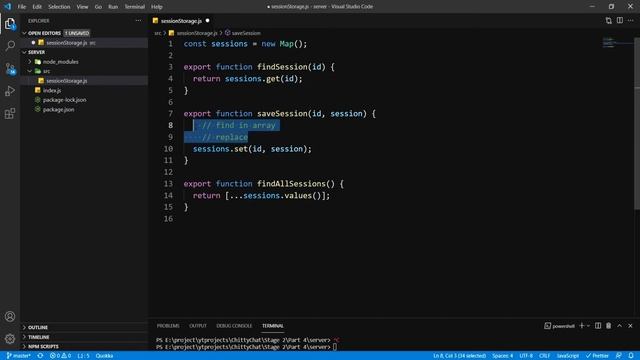Split the terminal panel
Image resolution: width=640 pixels, height=360 pixels.
[x=598, y=326]
